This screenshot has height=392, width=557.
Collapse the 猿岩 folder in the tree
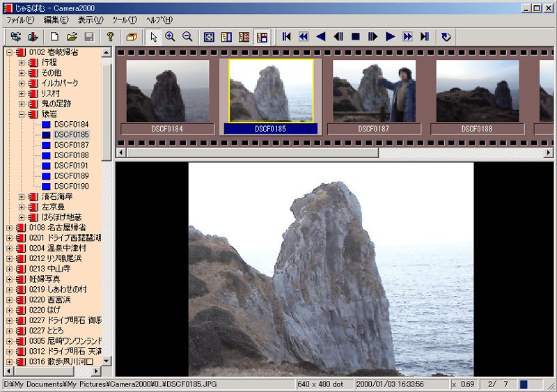pos(22,113)
